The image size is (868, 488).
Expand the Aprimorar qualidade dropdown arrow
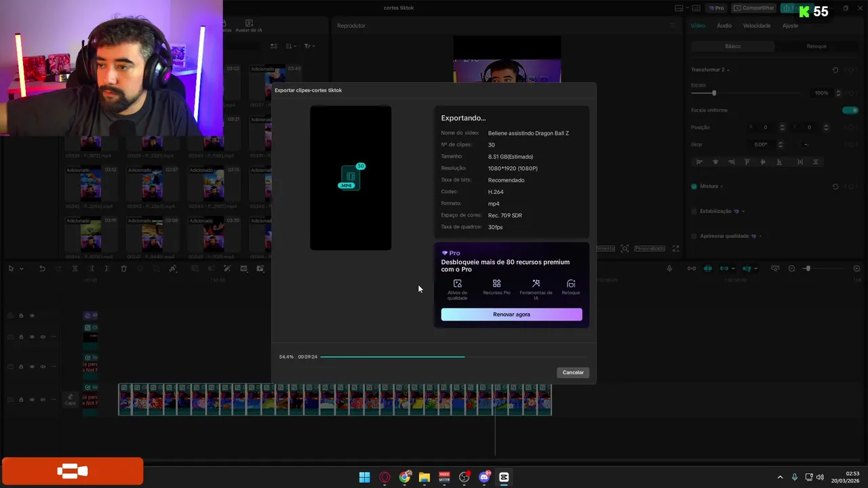point(760,237)
